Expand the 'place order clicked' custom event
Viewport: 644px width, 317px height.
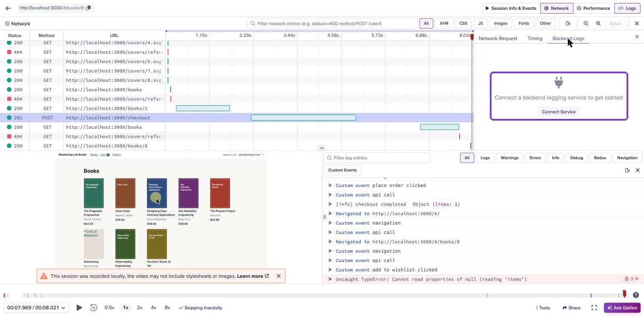point(330,185)
